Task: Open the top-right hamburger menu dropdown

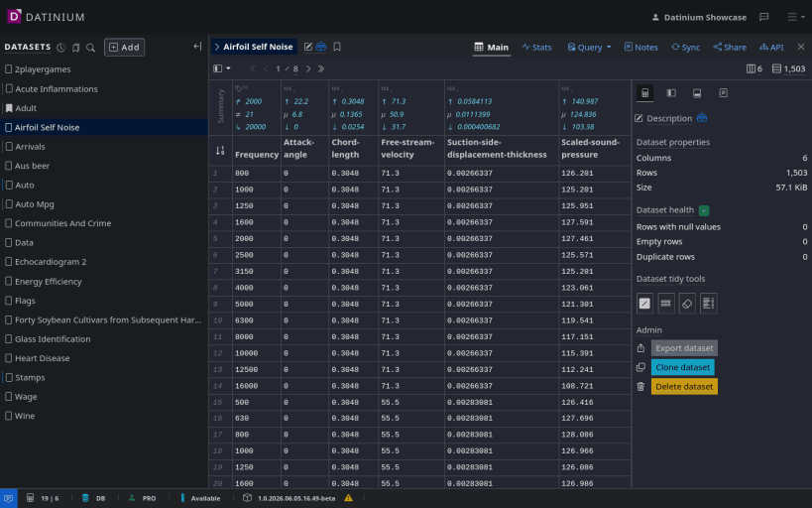Action: pyautogui.click(x=796, y=17)
